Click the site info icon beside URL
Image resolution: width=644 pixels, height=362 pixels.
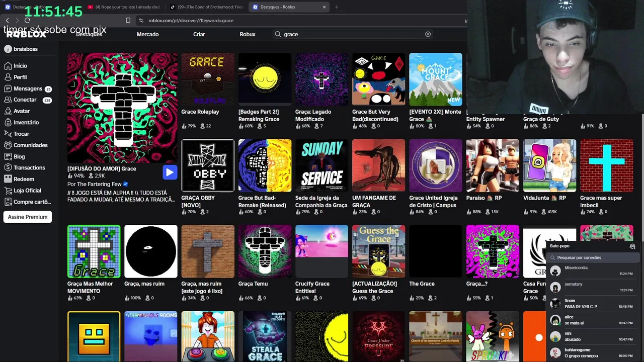pos(141,21)
